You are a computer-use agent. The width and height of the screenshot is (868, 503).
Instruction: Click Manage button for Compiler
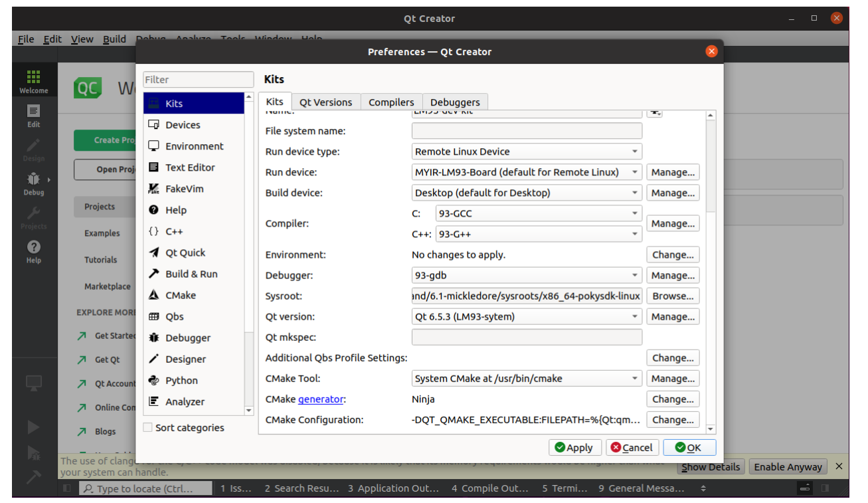(x=673, y=223)
